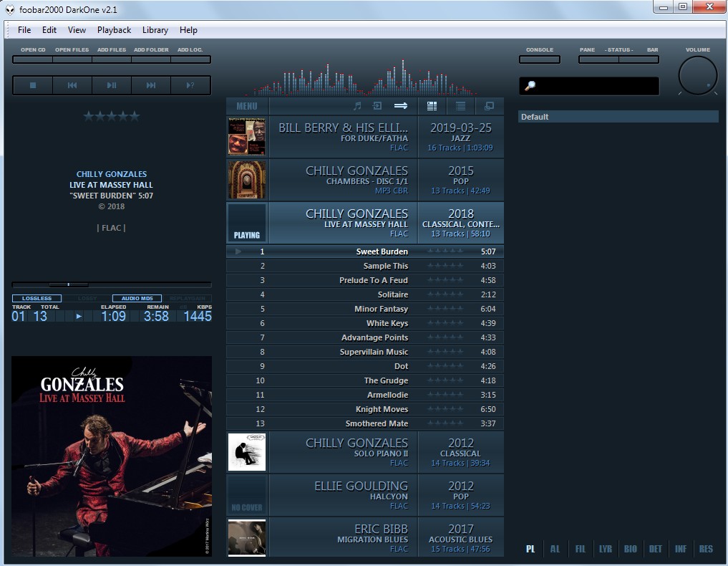This screenshot has width=728, height=566.
Task: Toggle play/pause playback
Action: point(112,85)
